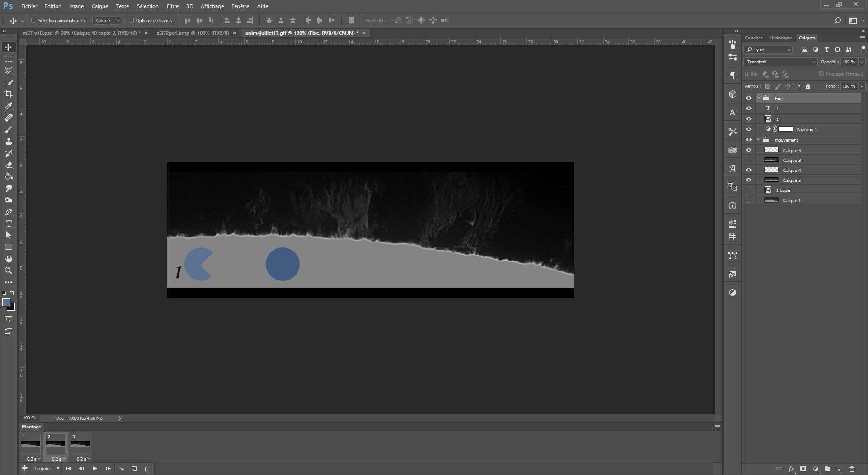Screen dimensions: 868x475
Task: Duplicate the selected frame
Action: [134, 469]
